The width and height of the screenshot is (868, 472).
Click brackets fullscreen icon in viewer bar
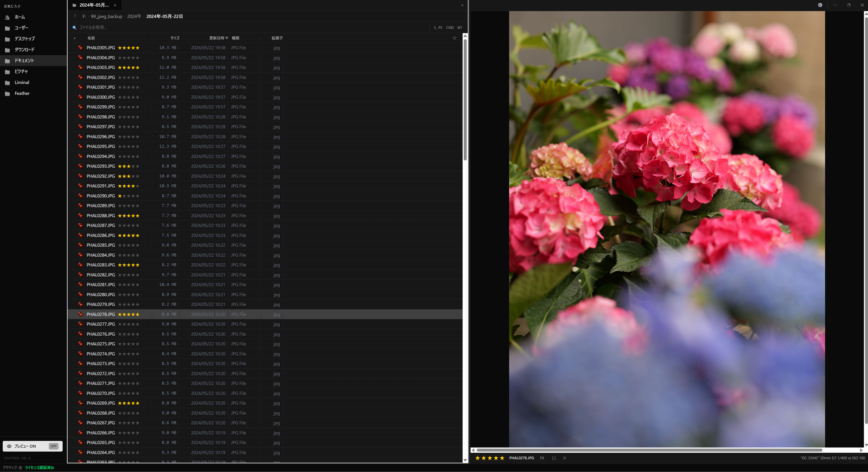click(554, 458)
